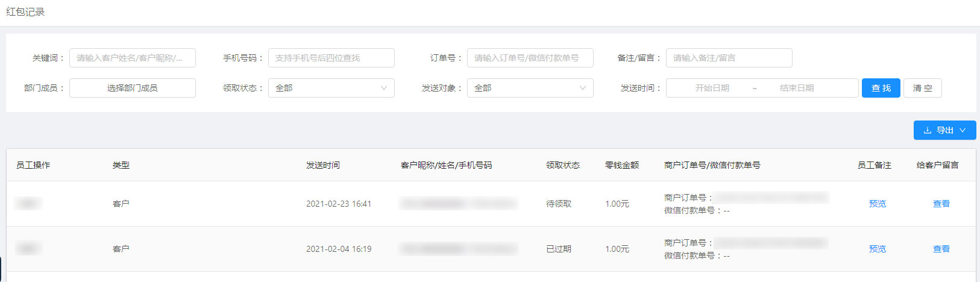Image resolution: width=980 pixels, height=282 pixels.
Task: Open 预览 link for the 已过期 record
Action: [878, 249]
